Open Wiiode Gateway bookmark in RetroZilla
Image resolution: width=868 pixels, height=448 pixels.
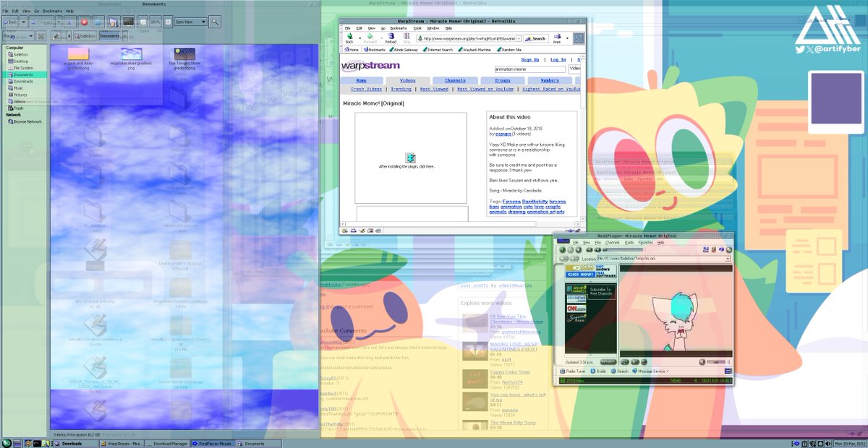click(404, 50)
